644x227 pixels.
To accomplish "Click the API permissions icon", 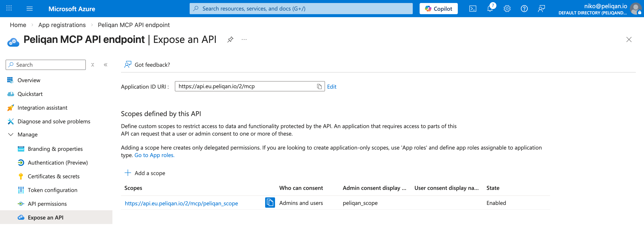I will [x=21, y=204].
